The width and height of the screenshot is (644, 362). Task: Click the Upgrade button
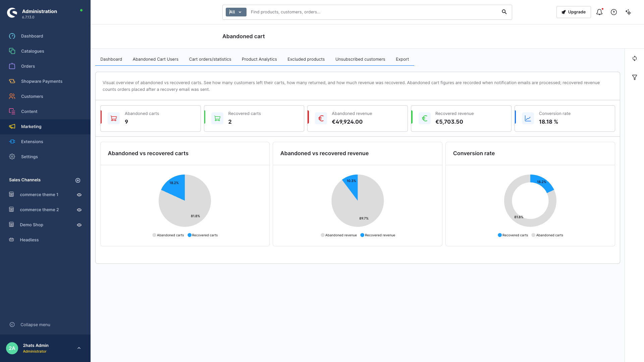[574, 12]
